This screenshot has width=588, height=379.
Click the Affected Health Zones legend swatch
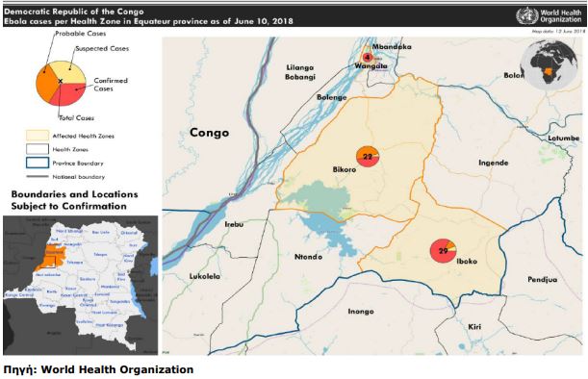[x=38, y=136]
